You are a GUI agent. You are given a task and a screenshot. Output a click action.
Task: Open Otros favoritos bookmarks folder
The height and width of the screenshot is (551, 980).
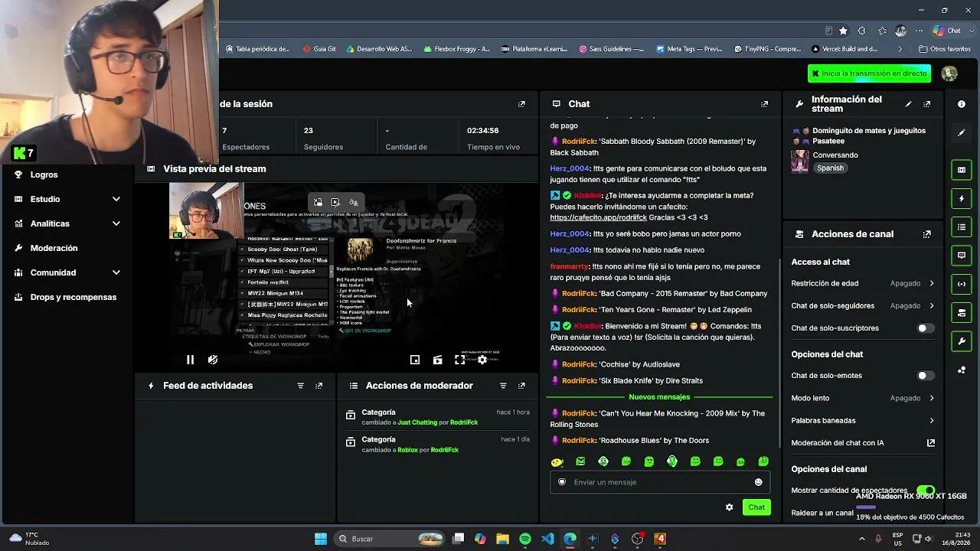click(944, 49)
